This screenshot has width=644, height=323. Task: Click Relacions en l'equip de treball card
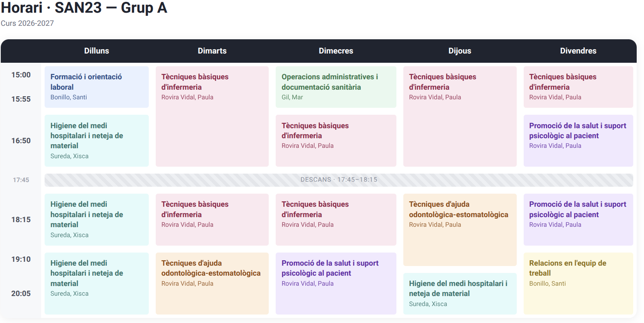click(x=578, y=283)
